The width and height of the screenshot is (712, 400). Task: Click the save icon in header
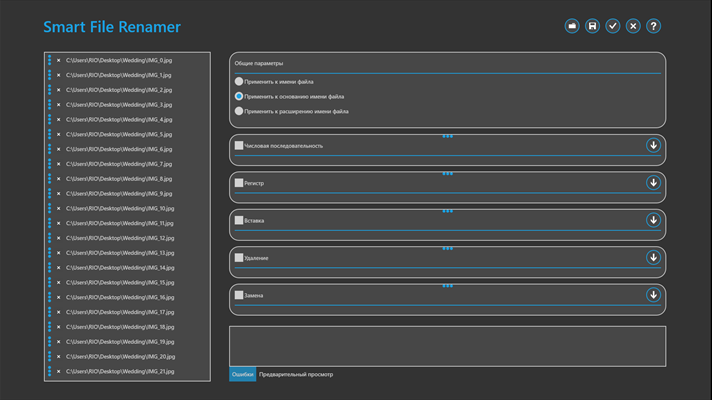tap(592, 26)
